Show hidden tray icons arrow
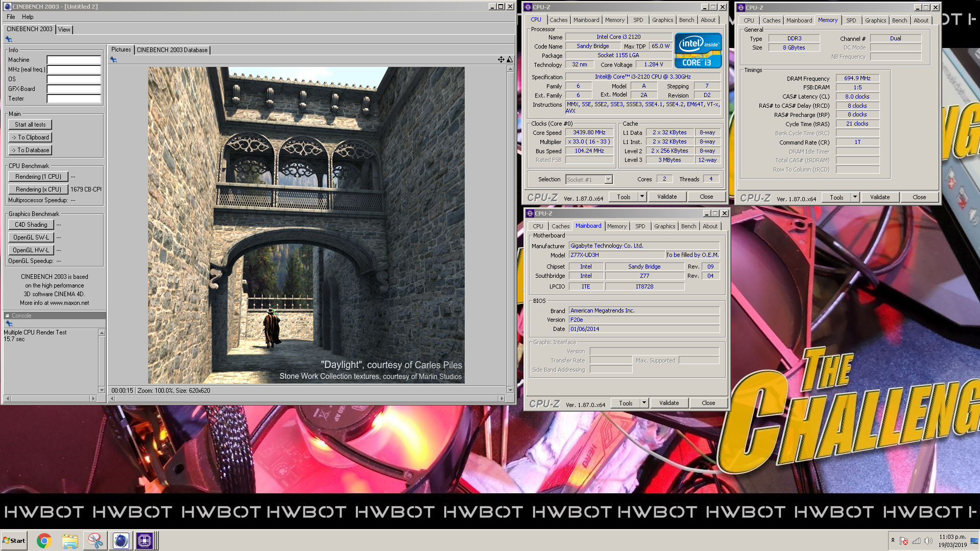This screenshot has height=551, width=980. [893, 540]
